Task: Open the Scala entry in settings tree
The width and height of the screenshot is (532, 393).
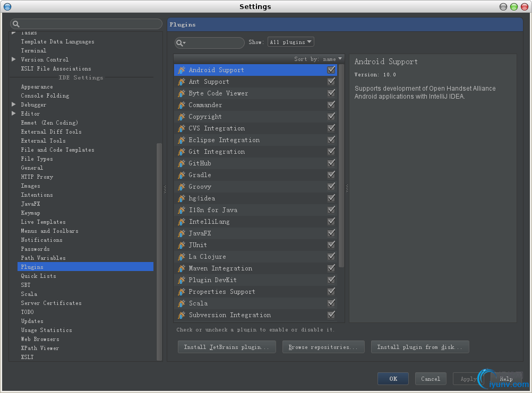Action: [29, 294]
